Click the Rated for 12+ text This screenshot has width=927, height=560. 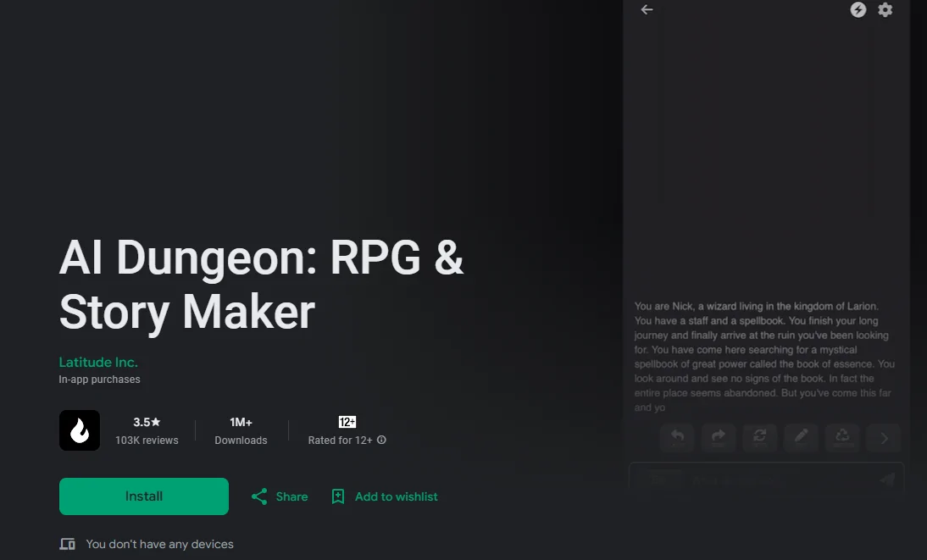click(x=340, y=441)
